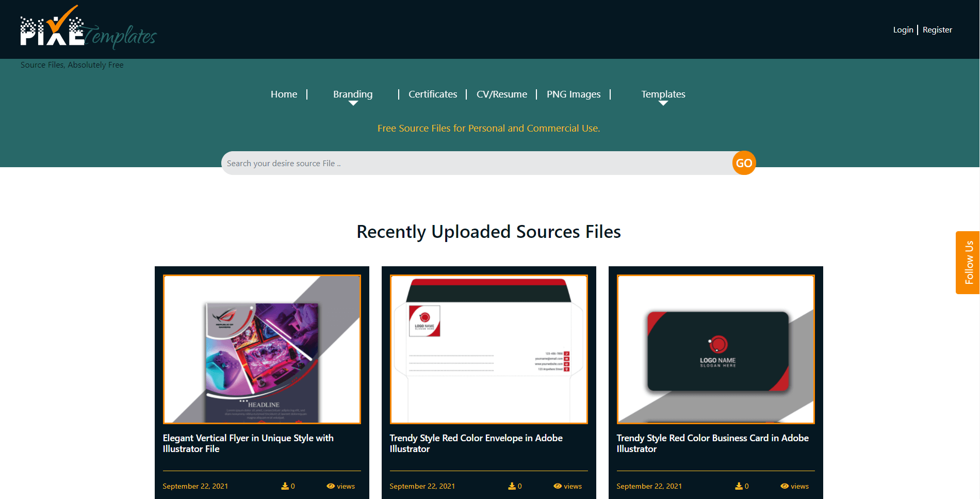Viewport: 980px width, 499px height.
Task: Click the views eye icon on the Flyer card
Action: (330, 486)
